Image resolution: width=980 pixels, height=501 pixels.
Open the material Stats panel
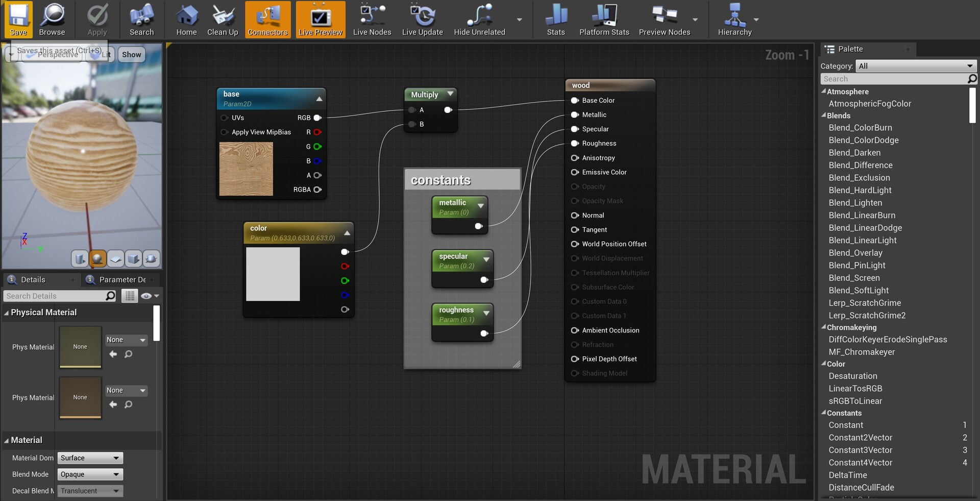(x=555, y=19)
